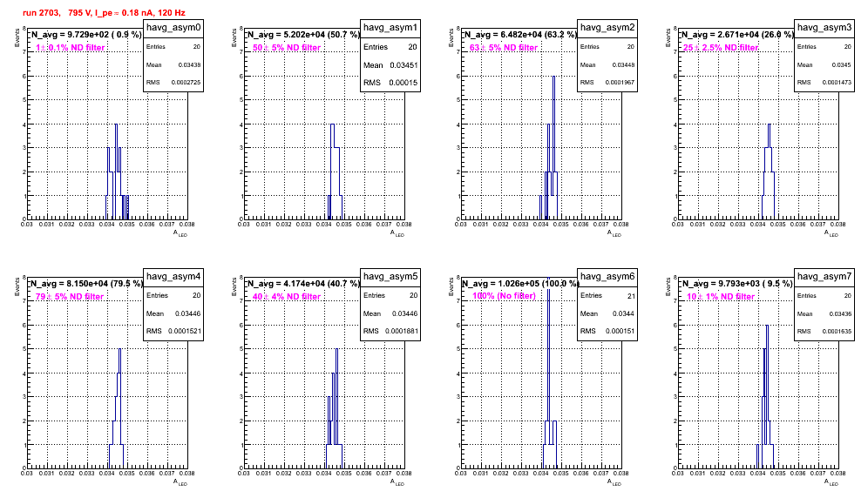Click Mean value 0.03446 in havg_asym5 box
Image resolution: width=868 pixels, height=498 pixels.
[404, 313]
